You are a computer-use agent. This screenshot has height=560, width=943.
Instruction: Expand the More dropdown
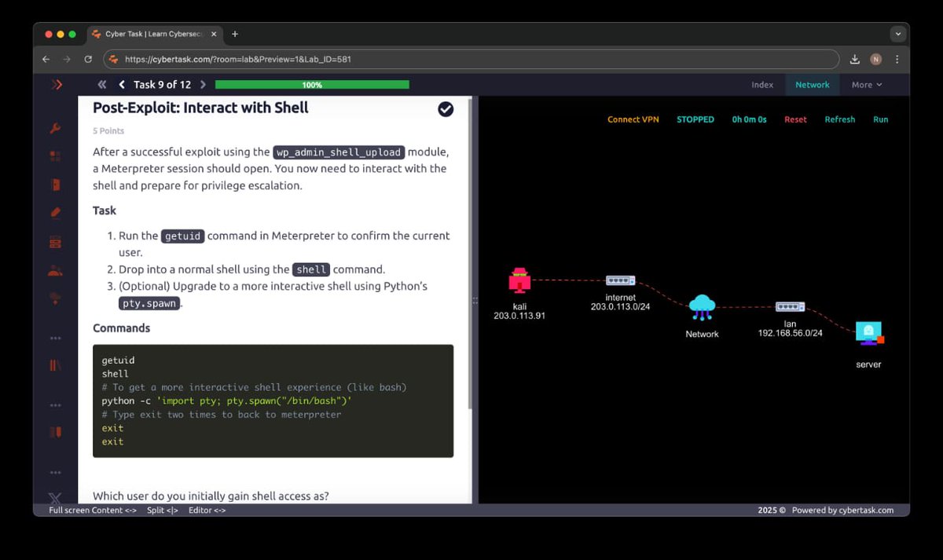click(866, 85)
